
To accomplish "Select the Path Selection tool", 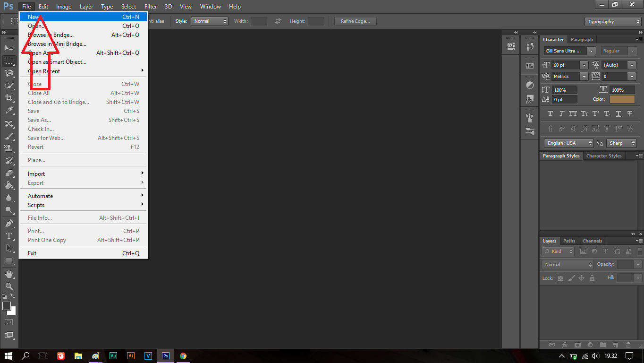I will tap(9, 248).
